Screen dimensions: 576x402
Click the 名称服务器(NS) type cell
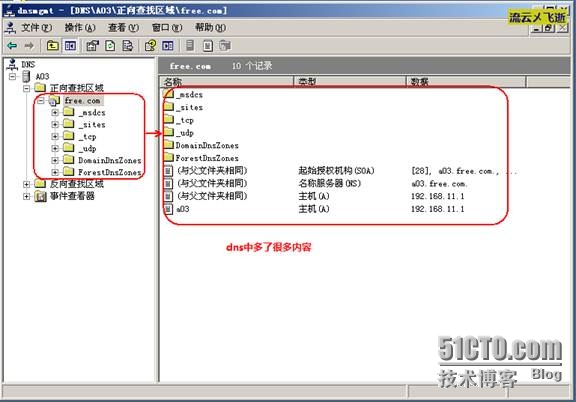330,183
